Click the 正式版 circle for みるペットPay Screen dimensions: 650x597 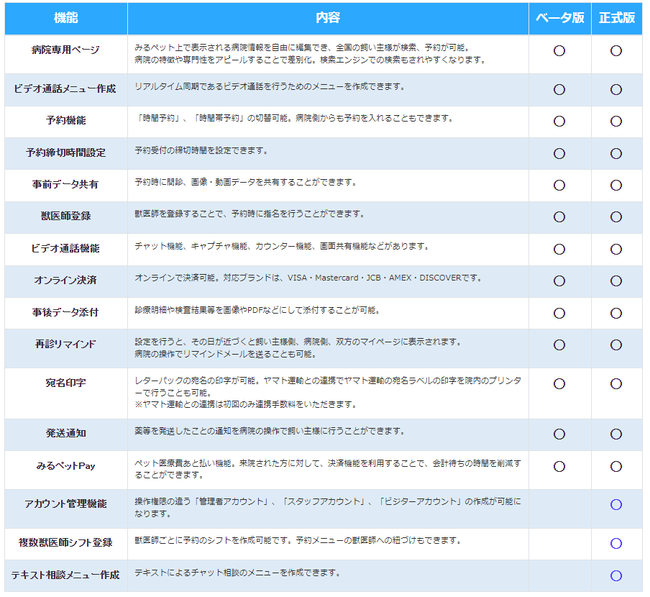pyautogui.click(x=616, y=466)
